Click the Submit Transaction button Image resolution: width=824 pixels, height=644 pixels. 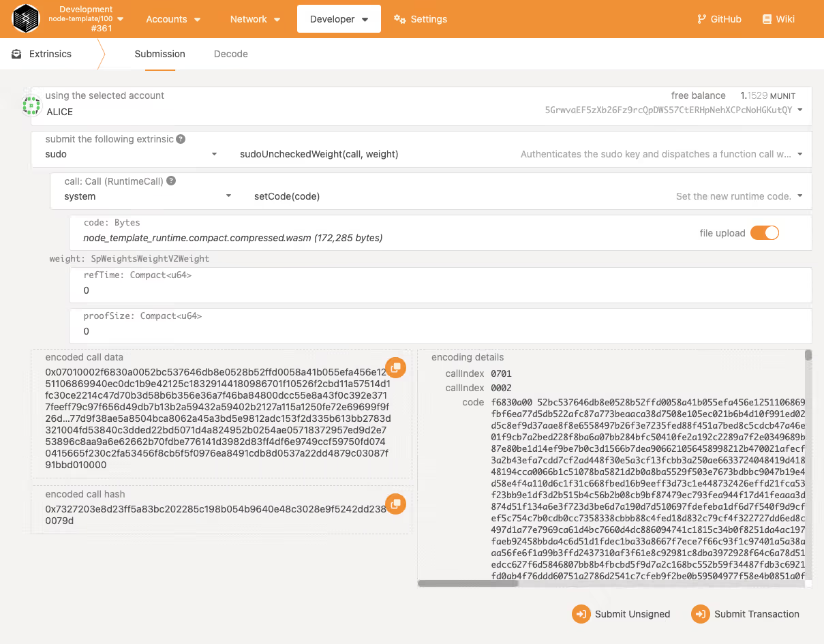(746, 614)
